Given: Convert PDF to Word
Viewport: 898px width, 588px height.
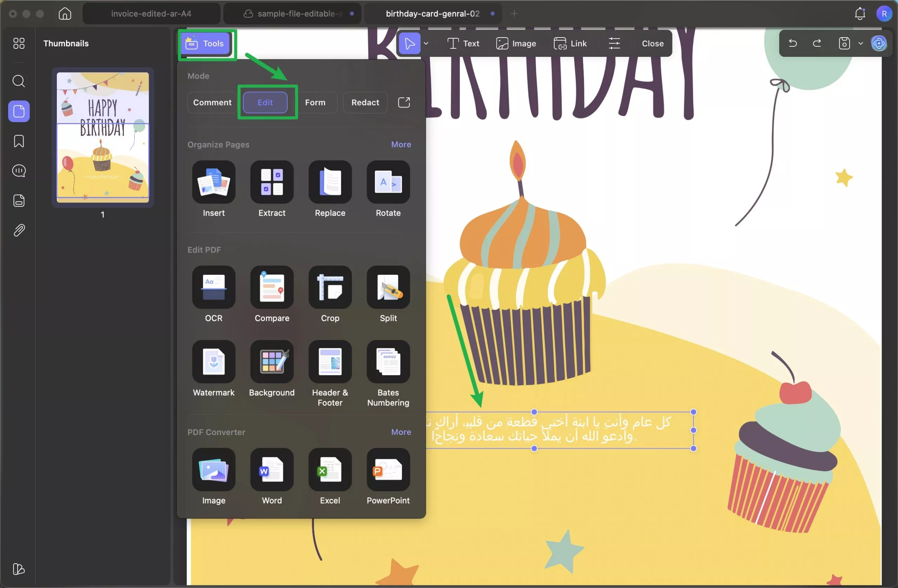Looking at the screenshot, I should 272,470.
